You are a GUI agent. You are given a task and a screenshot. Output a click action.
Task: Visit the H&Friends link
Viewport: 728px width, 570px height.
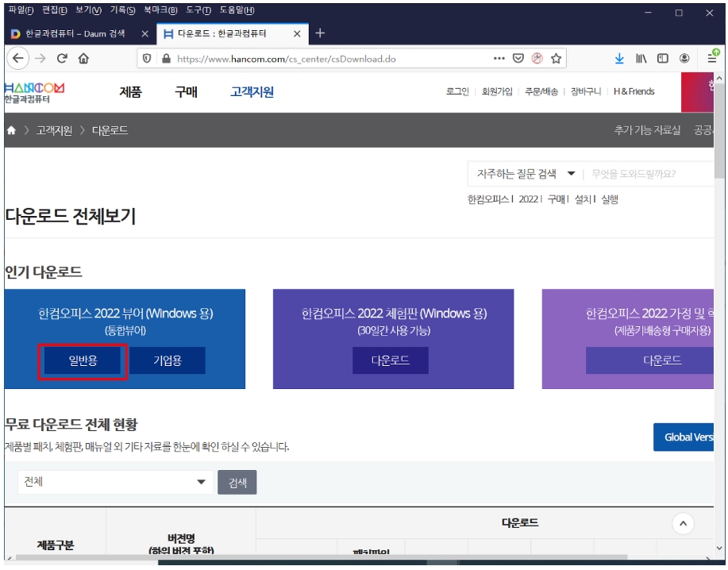tap(634, 91)
